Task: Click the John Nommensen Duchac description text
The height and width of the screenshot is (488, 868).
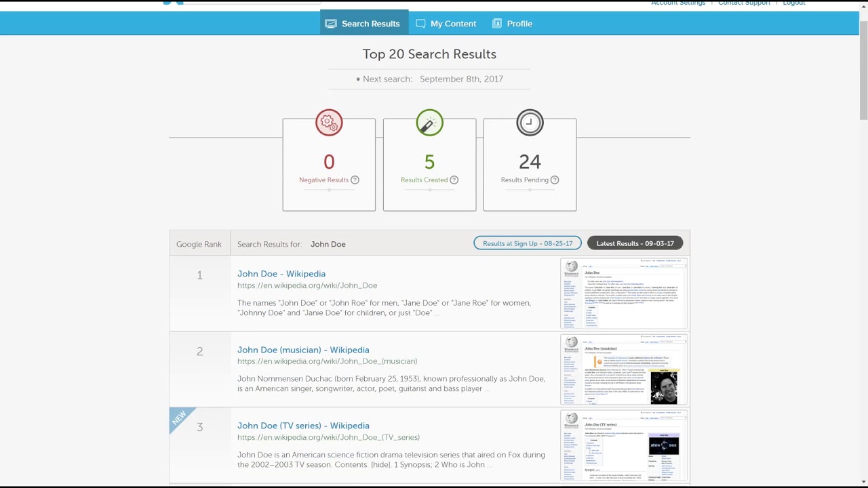Action: click(x=391, y=384)
